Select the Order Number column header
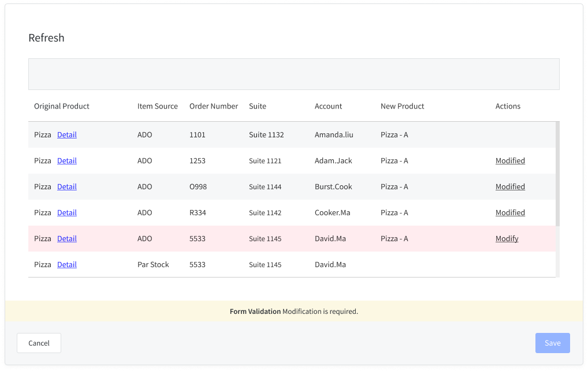Screen dimensions: 588x371 click(x=214, y=106)
